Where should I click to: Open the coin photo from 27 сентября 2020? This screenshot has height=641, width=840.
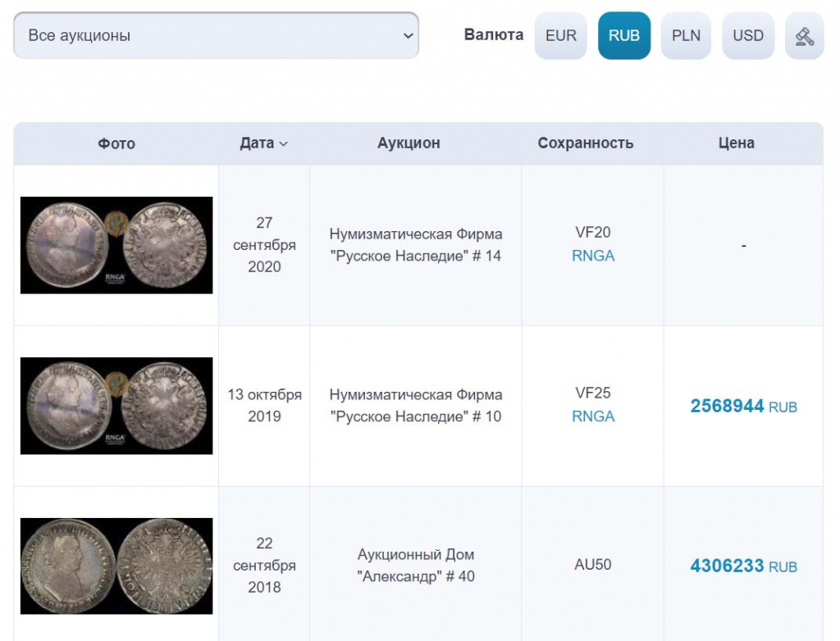pos(116,245)
